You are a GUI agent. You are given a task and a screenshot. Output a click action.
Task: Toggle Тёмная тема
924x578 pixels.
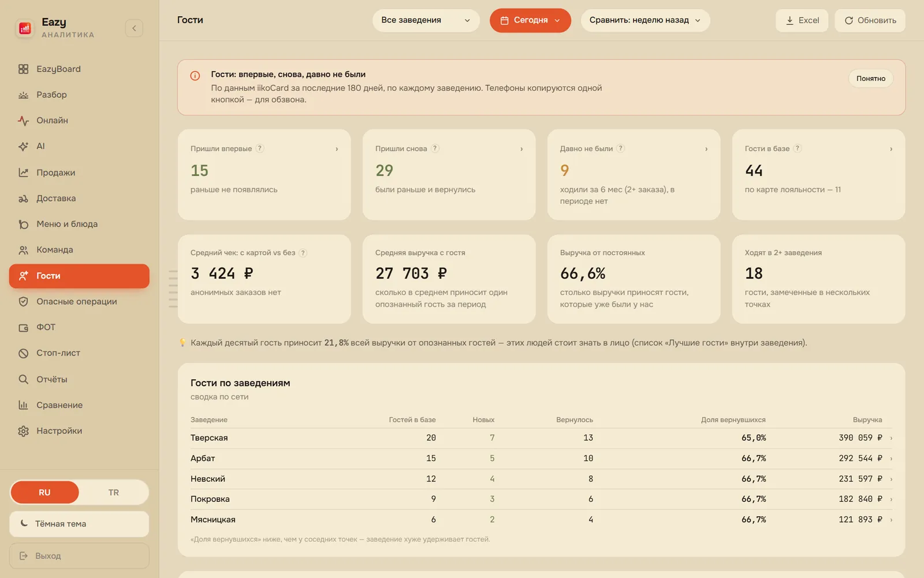click(79, 524)
